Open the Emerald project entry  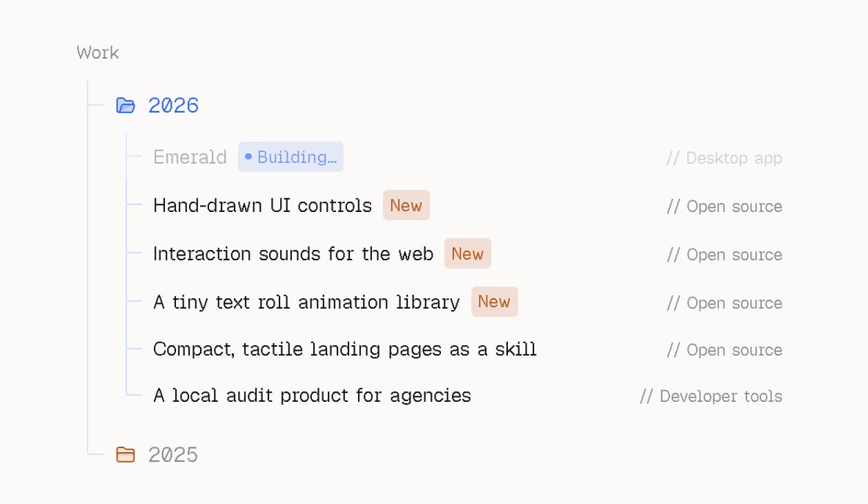click(x=190, y=157)
